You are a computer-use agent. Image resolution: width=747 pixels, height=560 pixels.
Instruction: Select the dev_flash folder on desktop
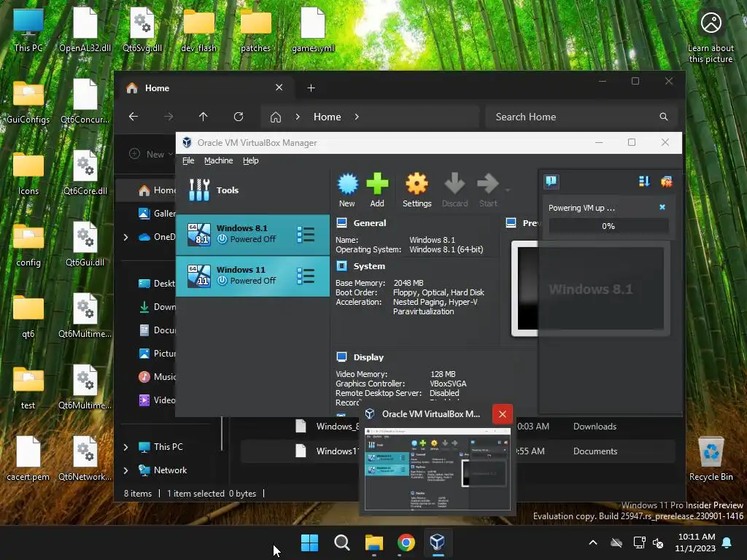199,30
